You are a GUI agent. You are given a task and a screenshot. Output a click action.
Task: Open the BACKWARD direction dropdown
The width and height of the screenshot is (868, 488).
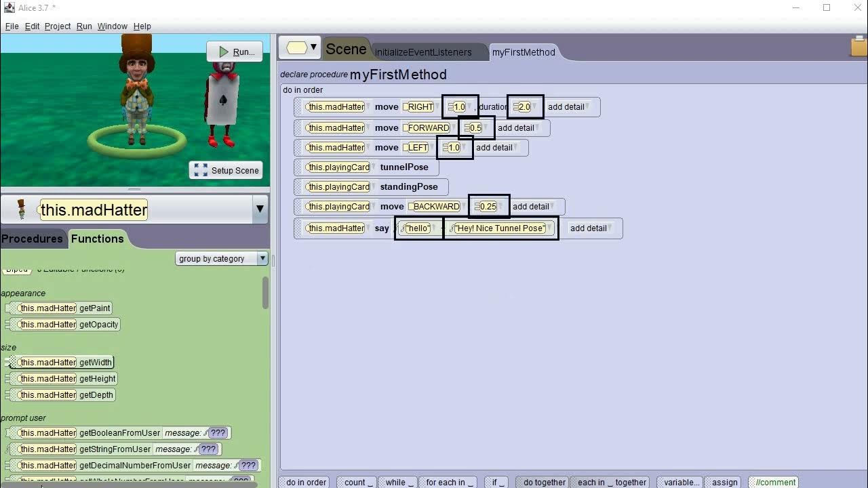pyautogui.click(x=436, y=206)
